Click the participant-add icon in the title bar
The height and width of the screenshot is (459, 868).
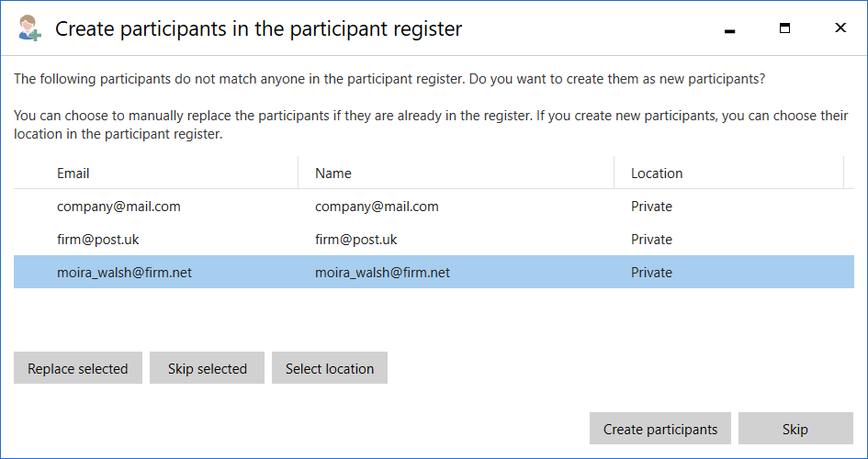click(29, 28)
